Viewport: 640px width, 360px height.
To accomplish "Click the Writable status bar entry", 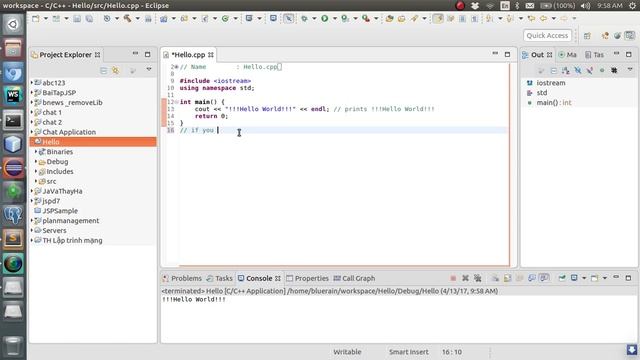I will pos(347,352).
